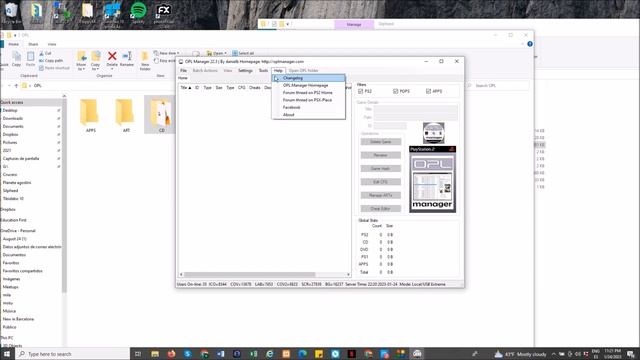Screen dimensions: 640x360
Task: Click the CFG column header
Action: pos(242,88)
